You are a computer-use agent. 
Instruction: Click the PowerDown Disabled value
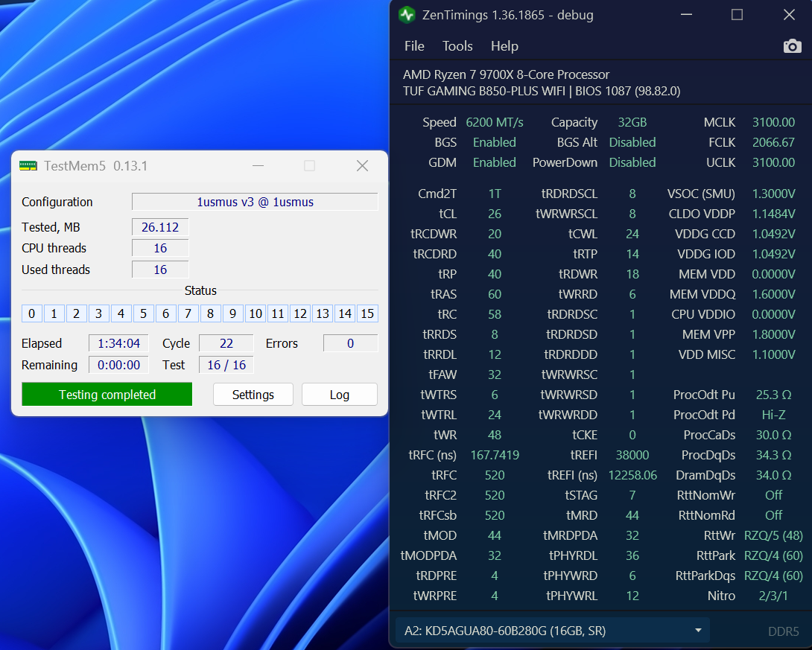pos(632,162)
